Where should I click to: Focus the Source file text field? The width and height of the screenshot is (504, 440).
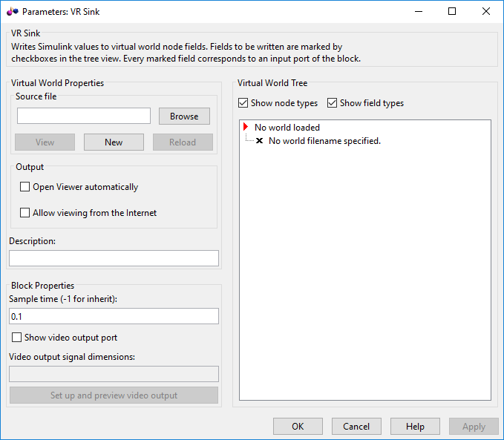coord(84,116)
